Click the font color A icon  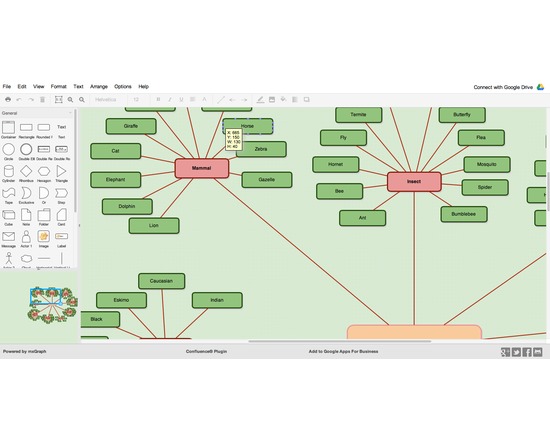point(204,100)
